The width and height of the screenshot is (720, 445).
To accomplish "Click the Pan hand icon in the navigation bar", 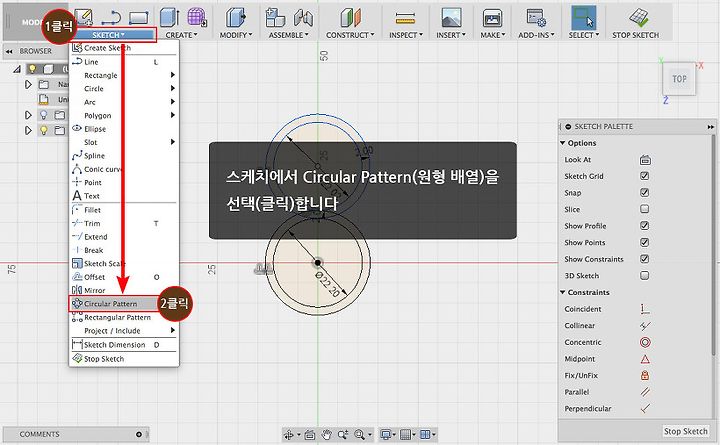I will 326,434.
